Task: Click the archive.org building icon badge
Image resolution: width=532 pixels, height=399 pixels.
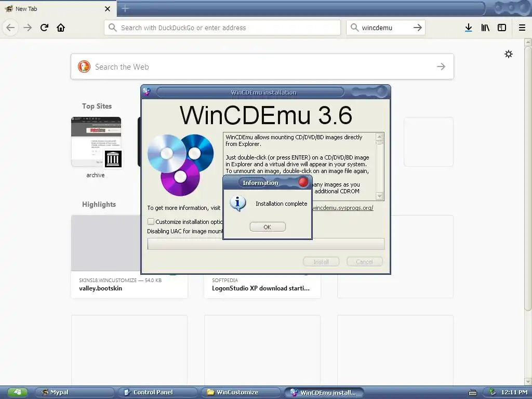Action: click(113, 159)
